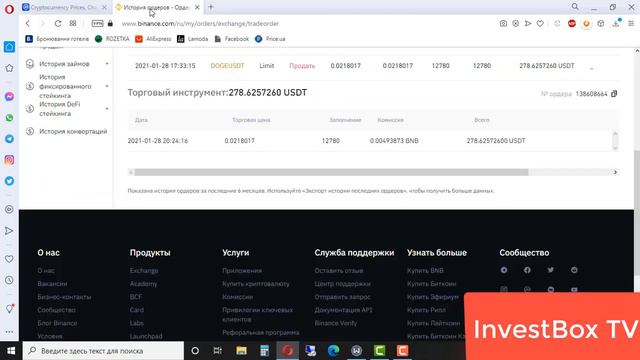Image resolution: width=640 pixels, height=360 pixels.
Task: Open the Бронювання готелів bookmark
Action: [57, 39]
